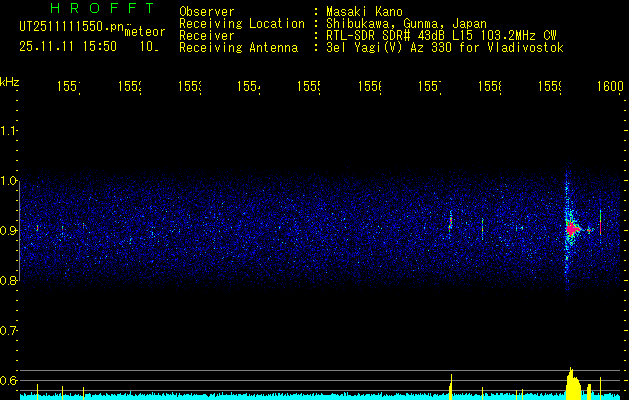This screenshot has height=400, width=629.
Task: Click the tall yellow peak in power graph
Action: tap(571, 382)
